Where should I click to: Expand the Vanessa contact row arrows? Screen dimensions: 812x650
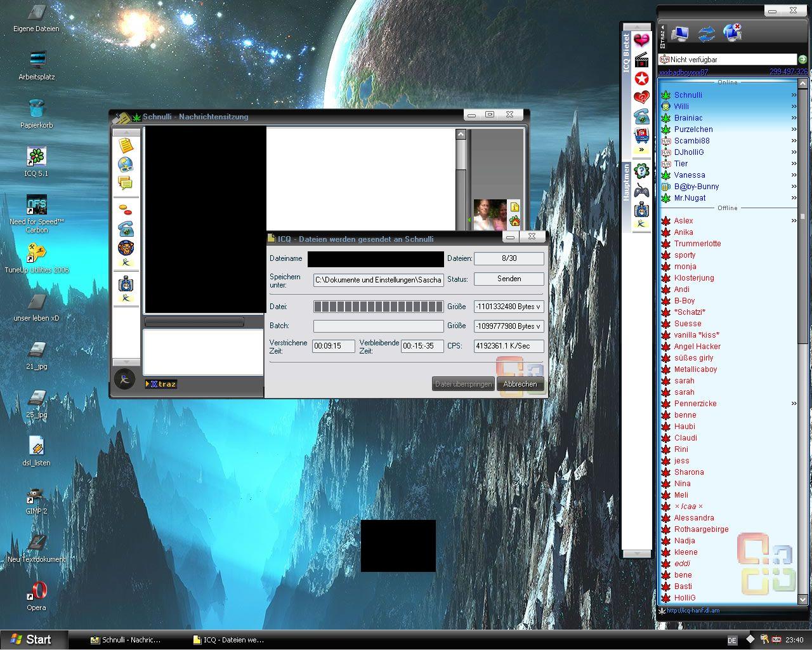794,175
